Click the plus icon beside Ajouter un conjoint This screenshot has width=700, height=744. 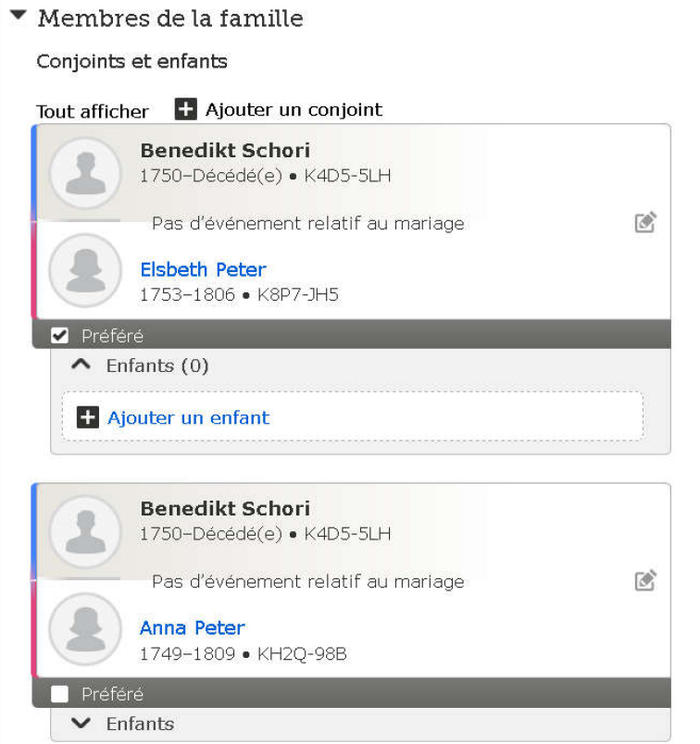pyautogui.click(x=186, y=109)
